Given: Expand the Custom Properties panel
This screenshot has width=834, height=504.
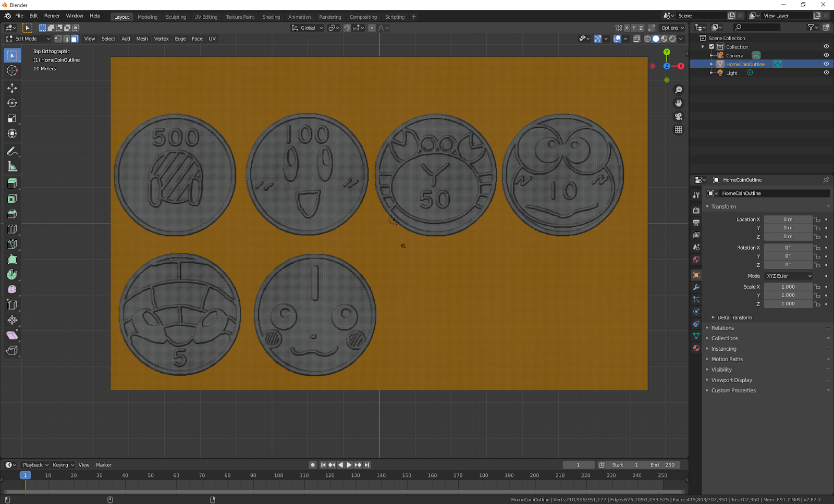Looking at the screenshot, I should 733,390.
